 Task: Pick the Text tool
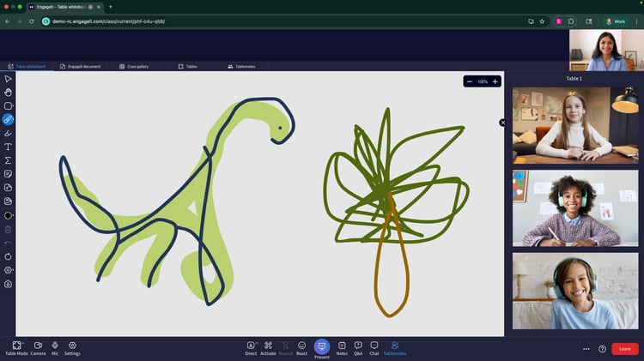click(x=8, y=147)
